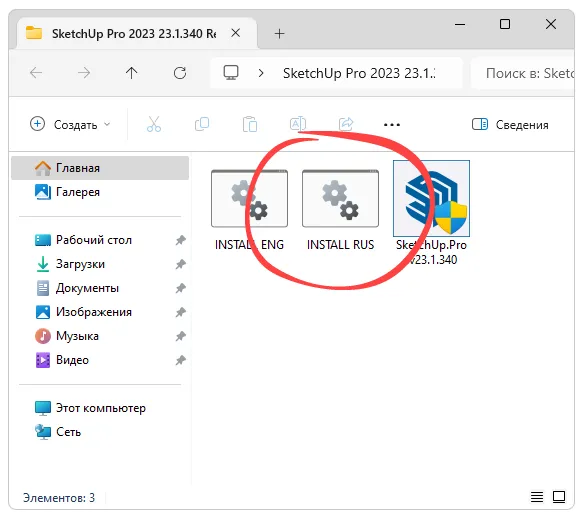Viewport: 582px width, 517px height.
Task: Close the SketchUp Pro 2023 tab
Action: (x=235, y=33)
